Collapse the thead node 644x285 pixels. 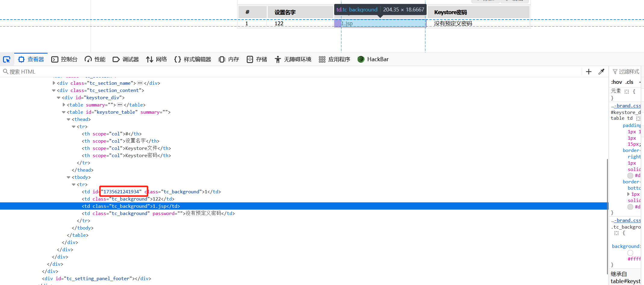[x=69, y=119]
